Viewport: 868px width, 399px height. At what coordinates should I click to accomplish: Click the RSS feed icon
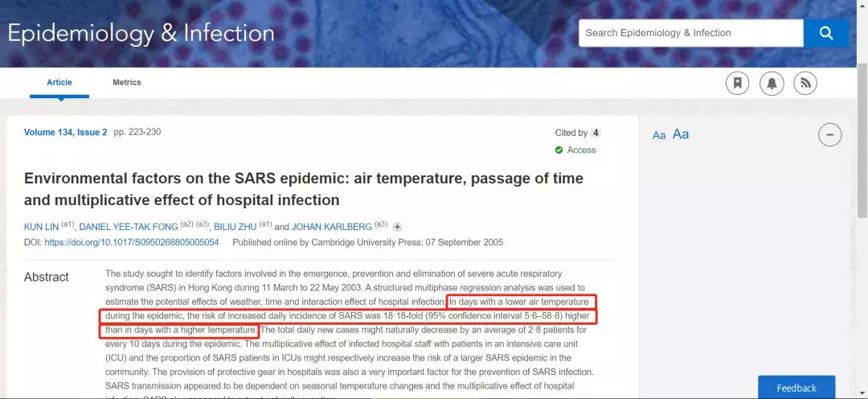coord(805,83)
